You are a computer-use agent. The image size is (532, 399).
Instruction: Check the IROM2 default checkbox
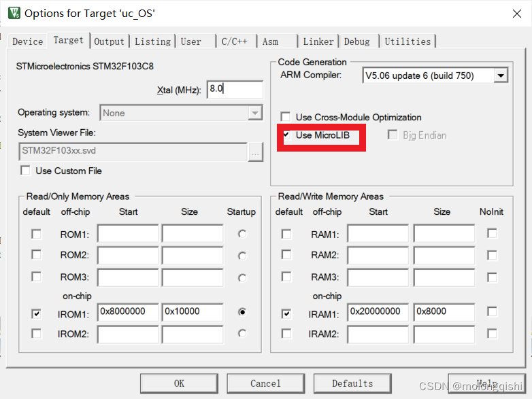[36, 334]
